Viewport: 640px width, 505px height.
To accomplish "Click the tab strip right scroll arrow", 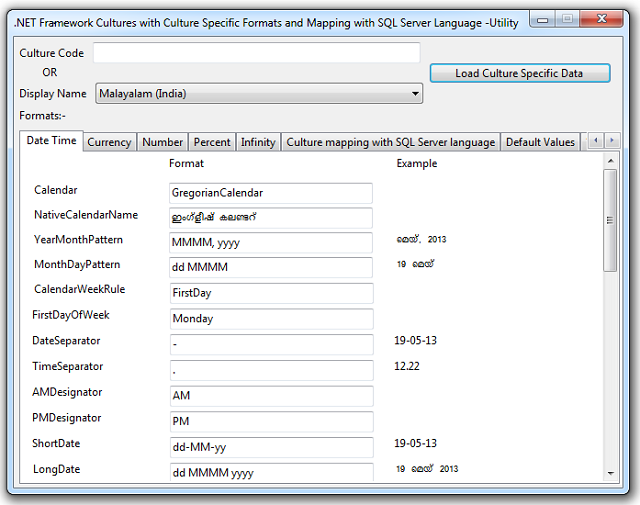I will click(612, 140).
